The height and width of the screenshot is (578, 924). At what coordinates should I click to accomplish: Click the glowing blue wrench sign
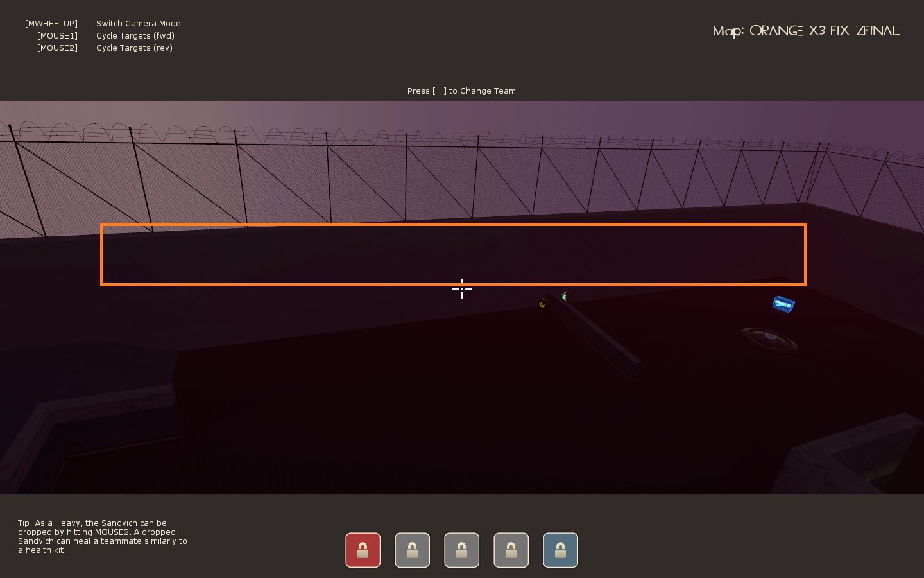click(x=783, y=304)
